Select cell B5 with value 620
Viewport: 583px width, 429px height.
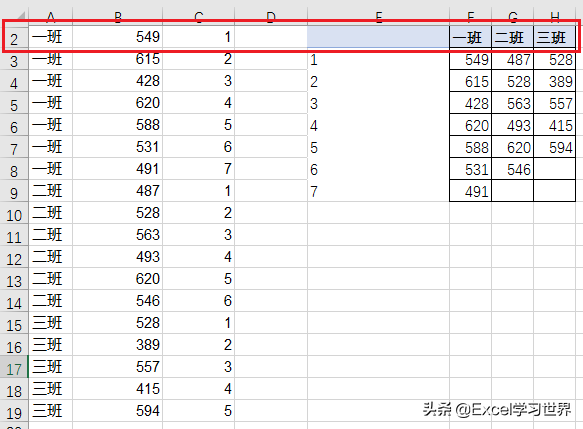[x=117, y=103]
